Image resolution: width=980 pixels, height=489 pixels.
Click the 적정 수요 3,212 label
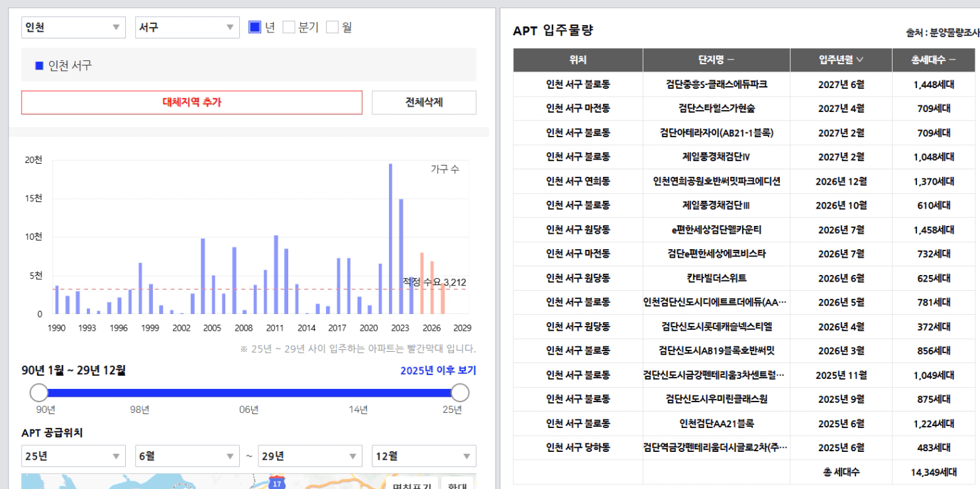[x=435, y=282]
